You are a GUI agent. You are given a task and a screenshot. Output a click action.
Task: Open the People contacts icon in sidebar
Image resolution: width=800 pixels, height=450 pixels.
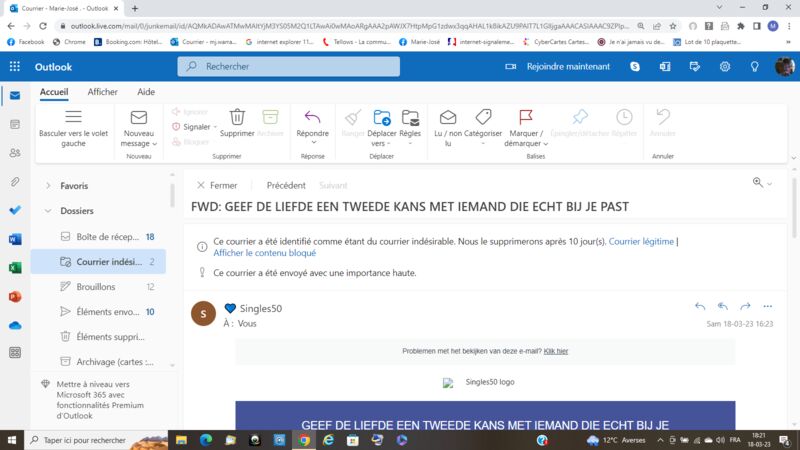coord(15,153)
